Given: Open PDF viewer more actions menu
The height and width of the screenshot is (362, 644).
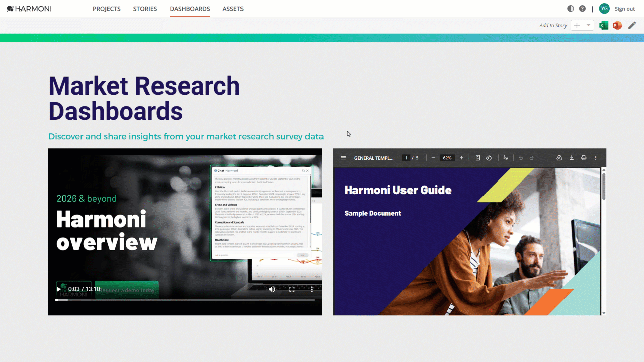Looking at the screenshot, I should (596, 158).
